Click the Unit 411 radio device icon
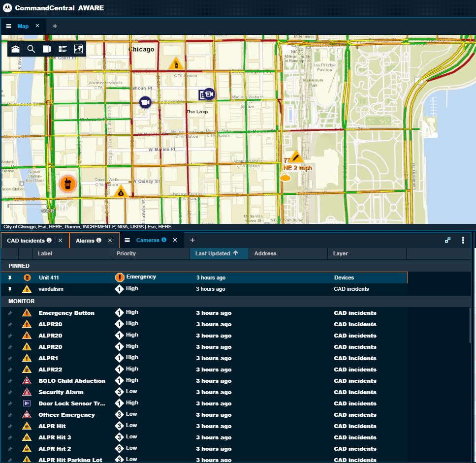Image resolution: width=476 pixels, height=463 pixels. tap(27, 278)
